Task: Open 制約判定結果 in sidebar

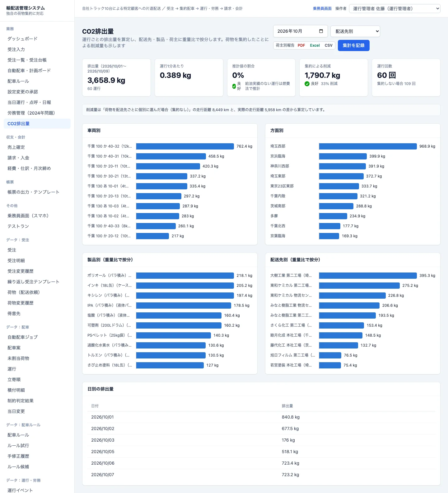Action: coord(37,401)
